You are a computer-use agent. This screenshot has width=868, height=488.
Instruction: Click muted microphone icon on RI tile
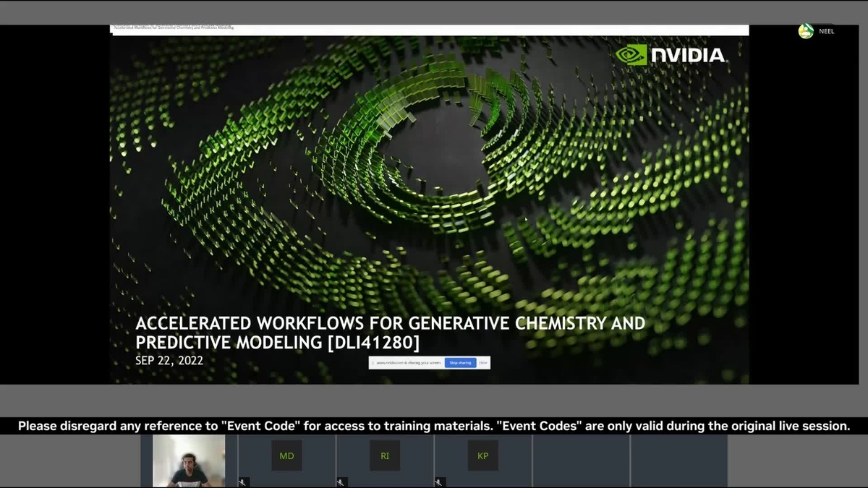tap(341, 481)
